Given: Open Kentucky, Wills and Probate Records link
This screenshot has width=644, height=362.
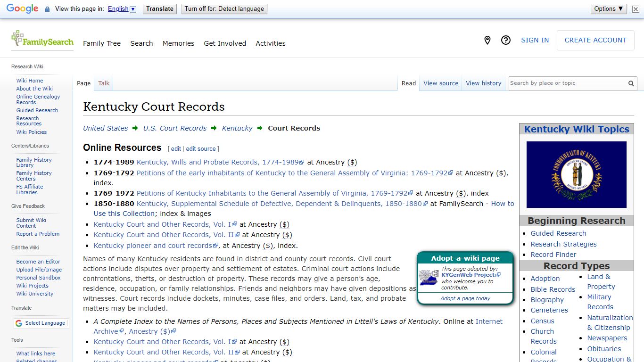Looking at the screenshot, I should pos(220,162).
